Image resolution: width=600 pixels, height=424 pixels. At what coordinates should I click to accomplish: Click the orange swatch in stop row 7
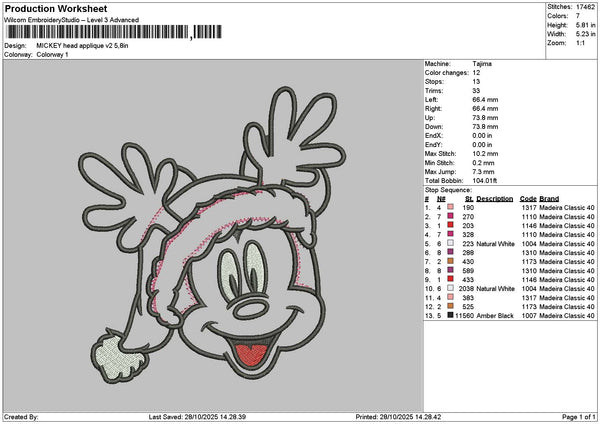pos(450,261)
